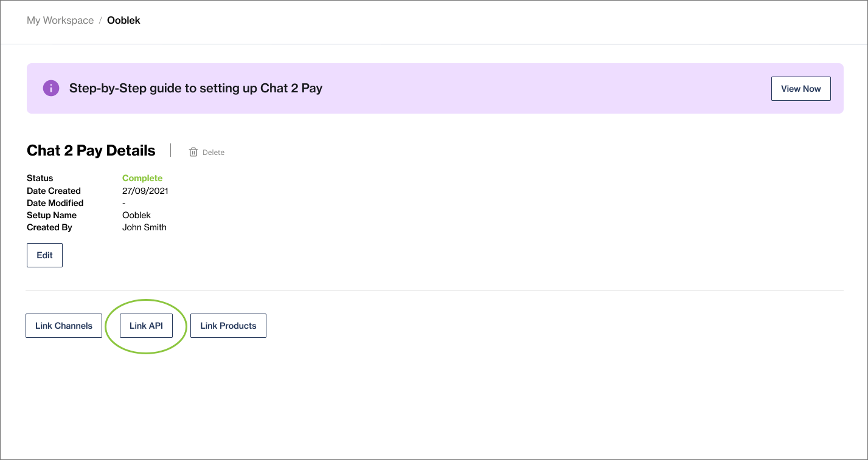Click the creator name John Smith

click(144, 227)
